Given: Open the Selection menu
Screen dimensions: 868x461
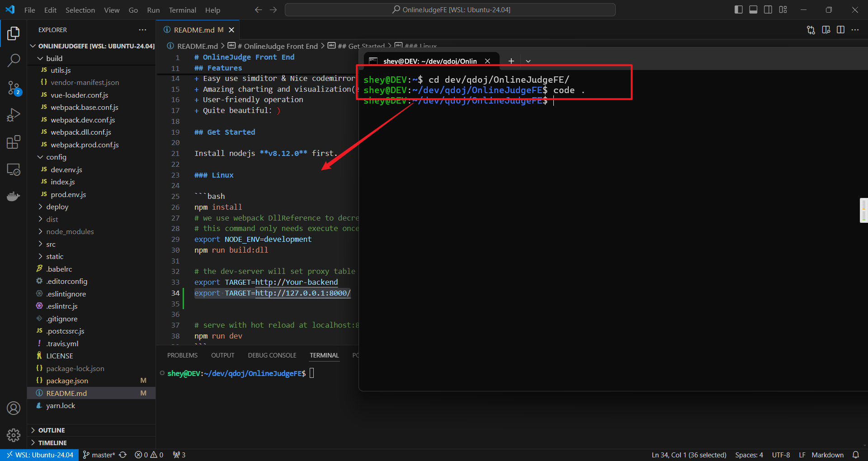Looking at the screenshot, I should coord(80,10).
